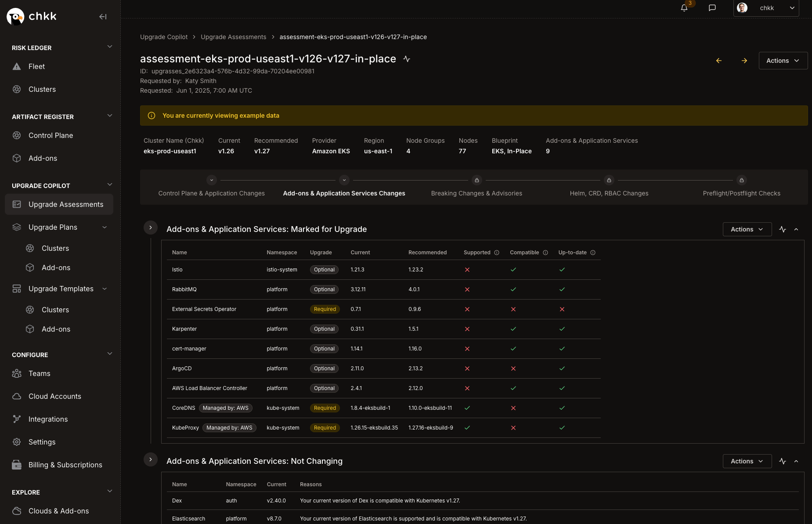
Task: Click ArgoCD recommended version 2.13.2
Action: click(x=415, y=369)
